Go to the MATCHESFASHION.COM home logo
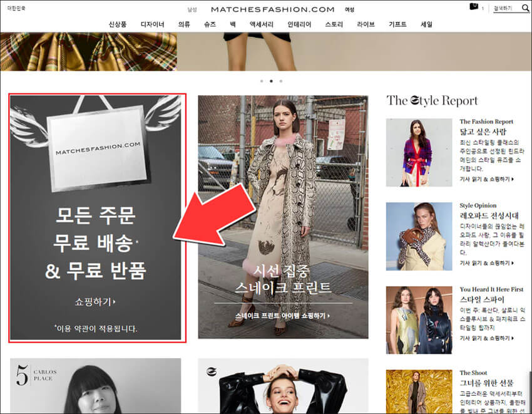 click(272, 9)
